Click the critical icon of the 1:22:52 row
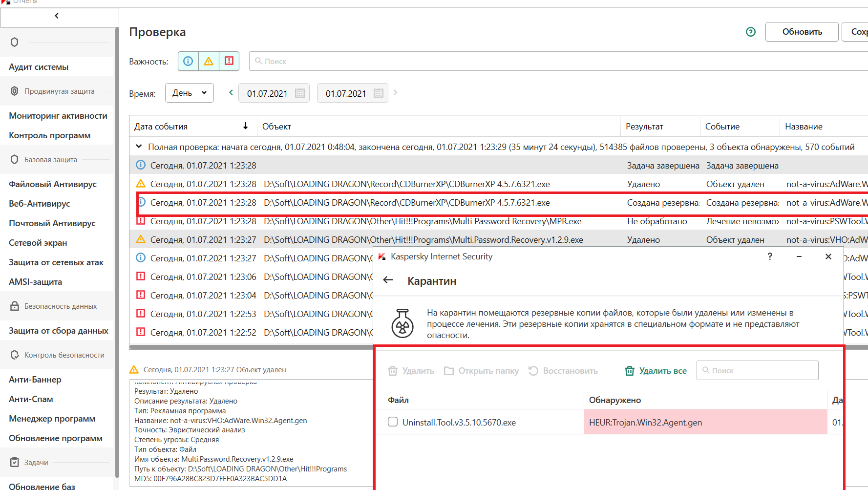868x490 pixels. coord(141,332)
